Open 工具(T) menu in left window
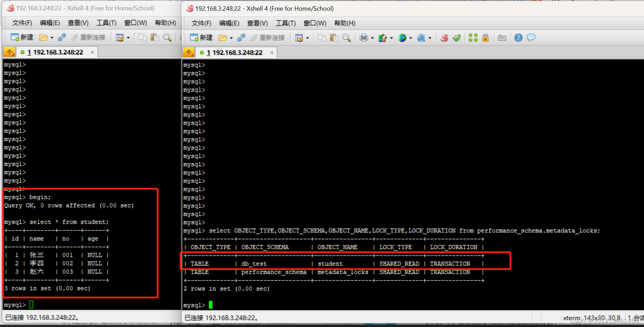644x327 pixels. pyautogui.click(x=106, y=23)
